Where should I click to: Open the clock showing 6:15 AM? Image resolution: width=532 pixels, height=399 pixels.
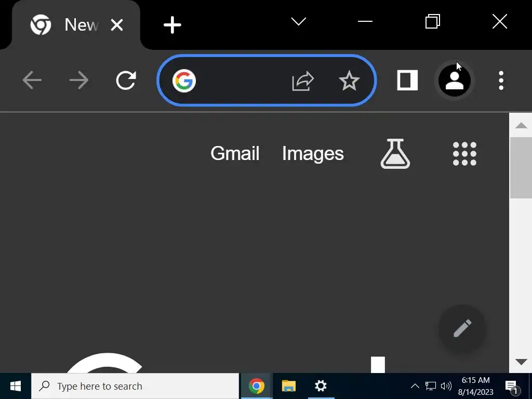coord(476,386)
